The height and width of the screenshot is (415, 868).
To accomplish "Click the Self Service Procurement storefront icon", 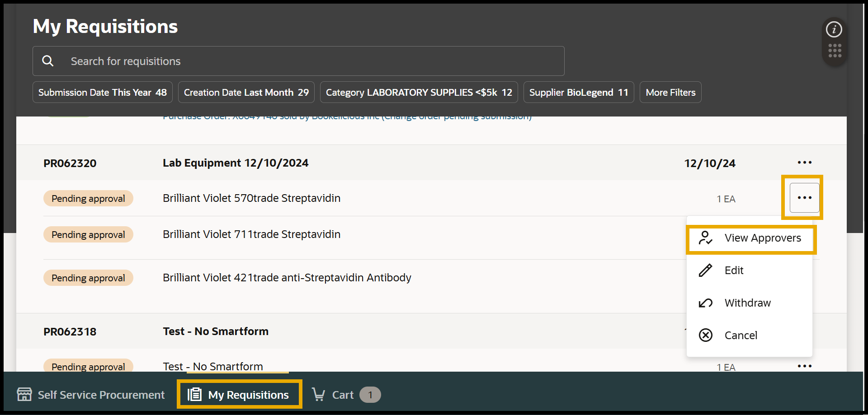I will (x=24, y=395).
